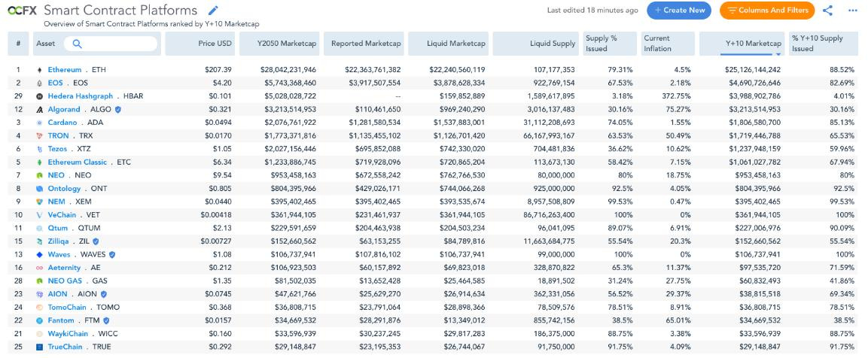868x358 pixels.
Task: Click the Zilliqa coin icon
Action: tap(39, 241)
